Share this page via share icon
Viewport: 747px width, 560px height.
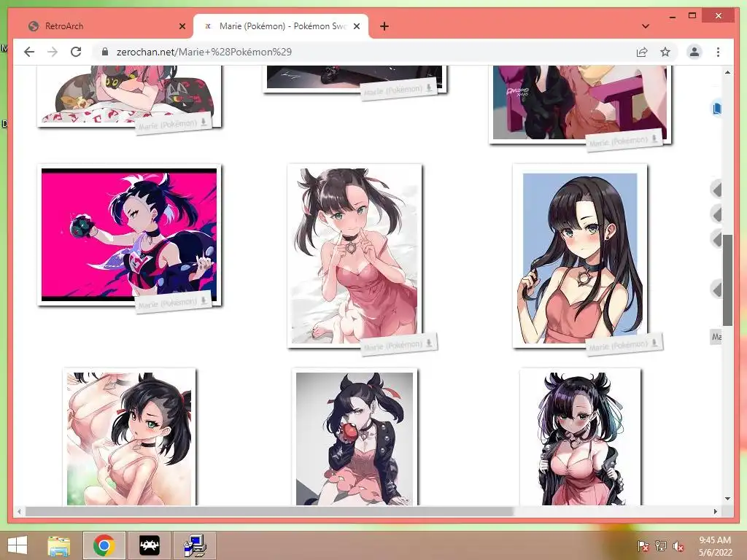(x=642, y=52)
